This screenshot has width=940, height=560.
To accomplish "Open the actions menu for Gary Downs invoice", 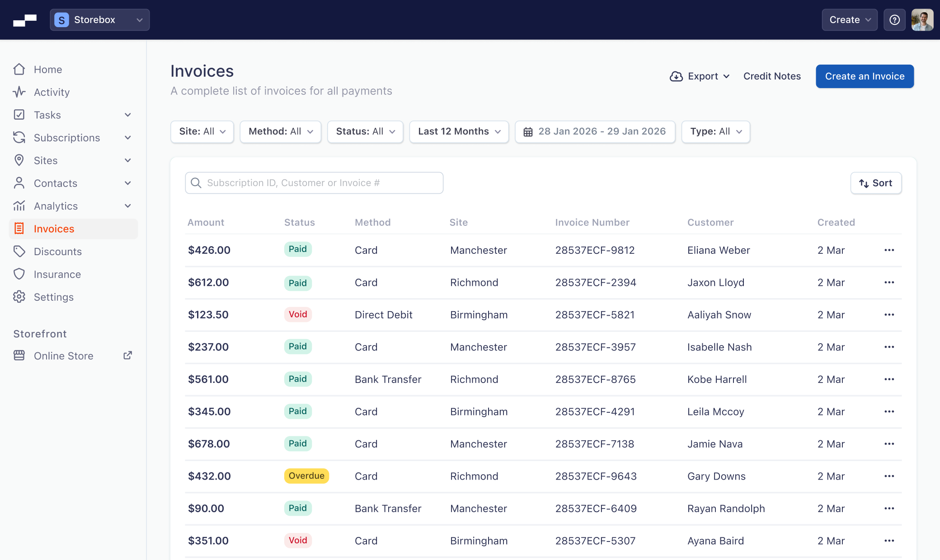I will point(889,476).
